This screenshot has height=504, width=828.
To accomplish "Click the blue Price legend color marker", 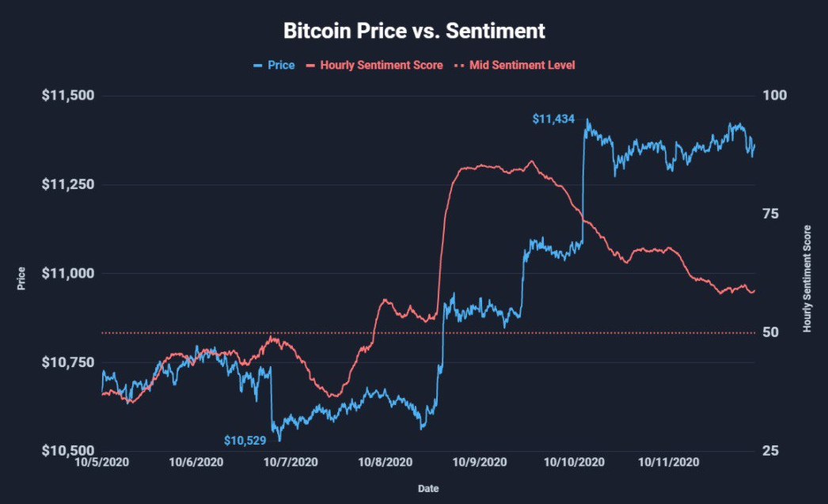I will tap(257, 65).
